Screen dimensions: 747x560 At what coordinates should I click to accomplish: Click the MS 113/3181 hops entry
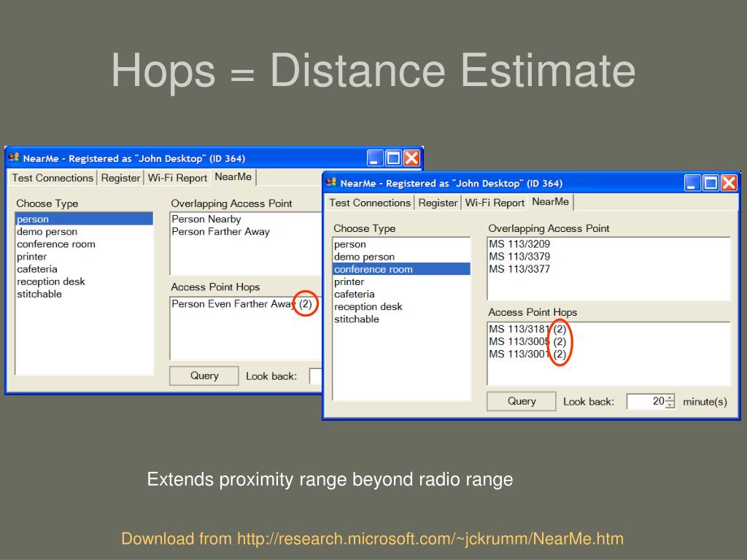tap(527, 329)
